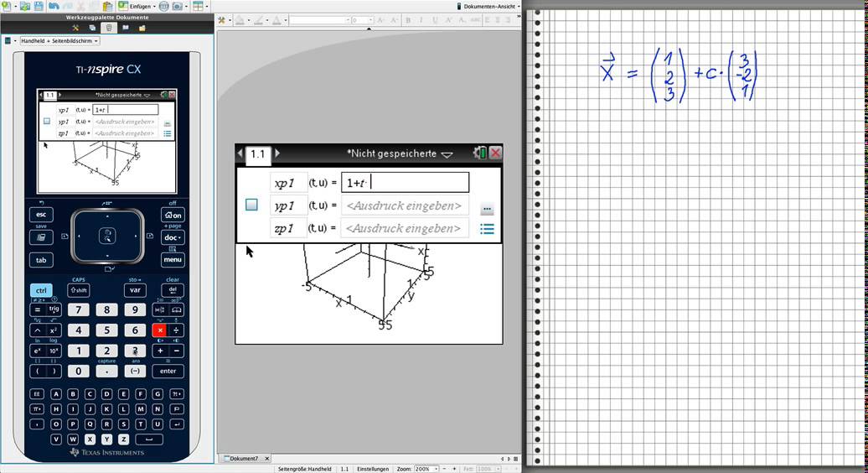The image size is (868, 473).
Task: Open the Einfügen insert dropdown
Action: pyautogui.click(x=137, y=6)
